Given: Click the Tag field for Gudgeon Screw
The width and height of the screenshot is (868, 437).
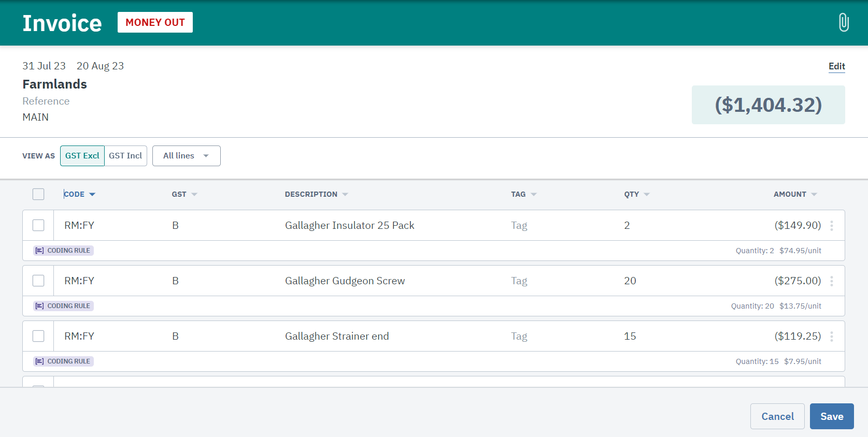Looking at the screenshot, I should [519, 281].
